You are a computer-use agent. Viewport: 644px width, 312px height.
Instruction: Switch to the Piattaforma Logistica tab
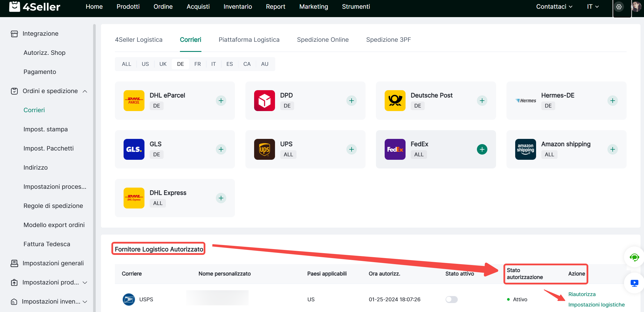[249, 40]
